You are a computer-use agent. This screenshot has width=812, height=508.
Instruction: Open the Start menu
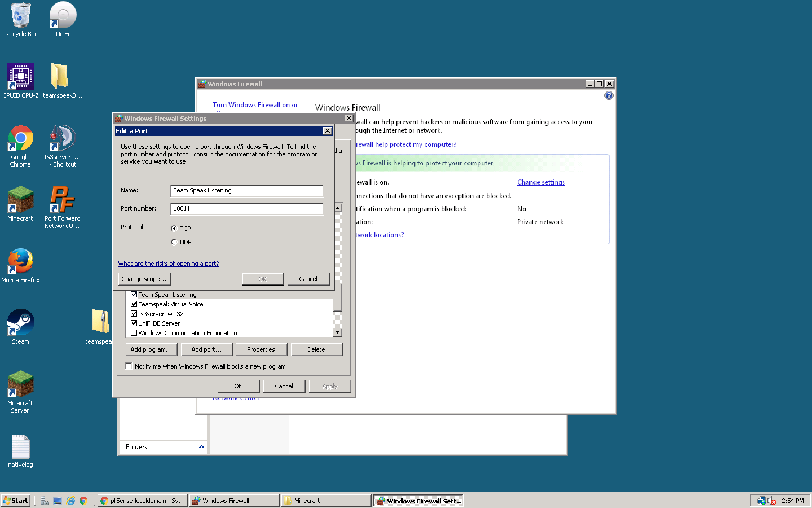click(16, 501)
